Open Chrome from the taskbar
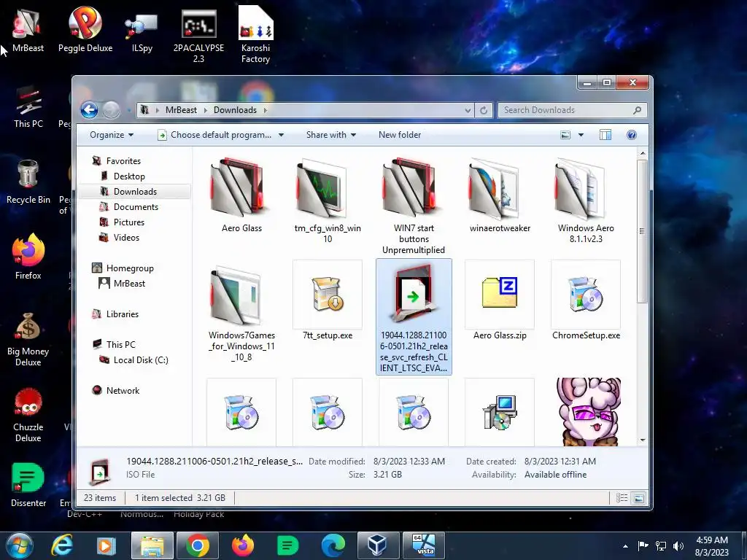The height and width of the screenshot is (560, 747). [197, 545]
